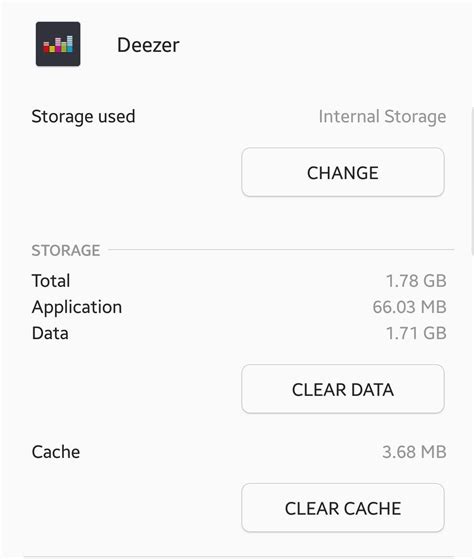The height and width of the screenshot is (559, 474).
Task: Click the vertical scrollbar on right edge
Action: click(472, 181)
